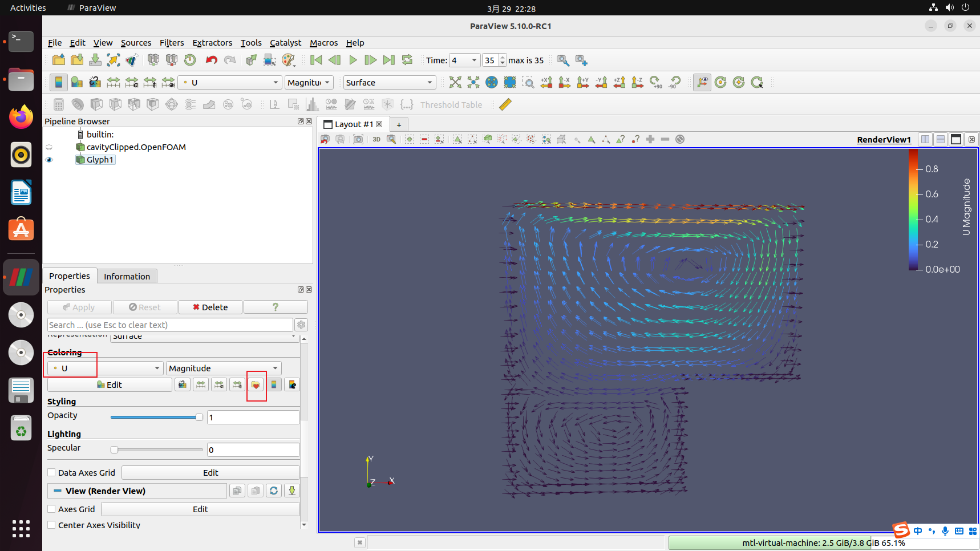Click the Select Cells On icon
Screen dimensions: 980x551
coord(457,139)
